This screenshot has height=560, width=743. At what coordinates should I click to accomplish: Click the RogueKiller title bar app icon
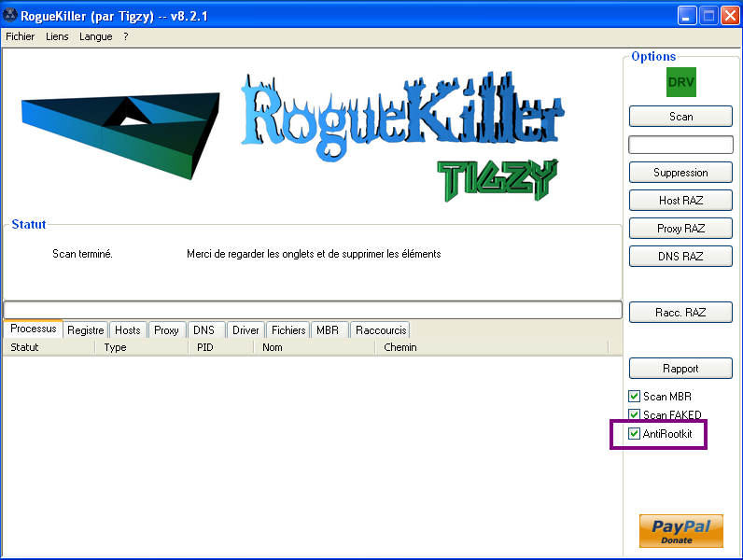(x=9, y=16)
